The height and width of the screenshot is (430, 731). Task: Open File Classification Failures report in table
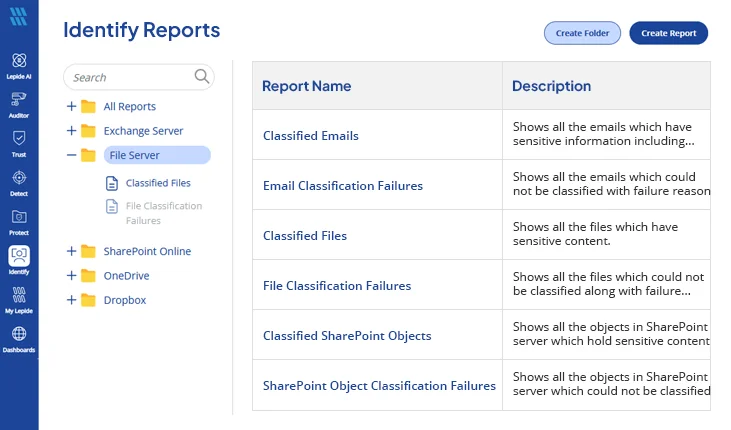[337, 285]
